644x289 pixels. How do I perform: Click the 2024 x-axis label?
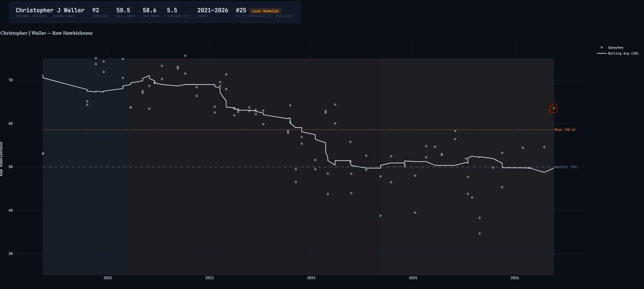tap(311, 278)
